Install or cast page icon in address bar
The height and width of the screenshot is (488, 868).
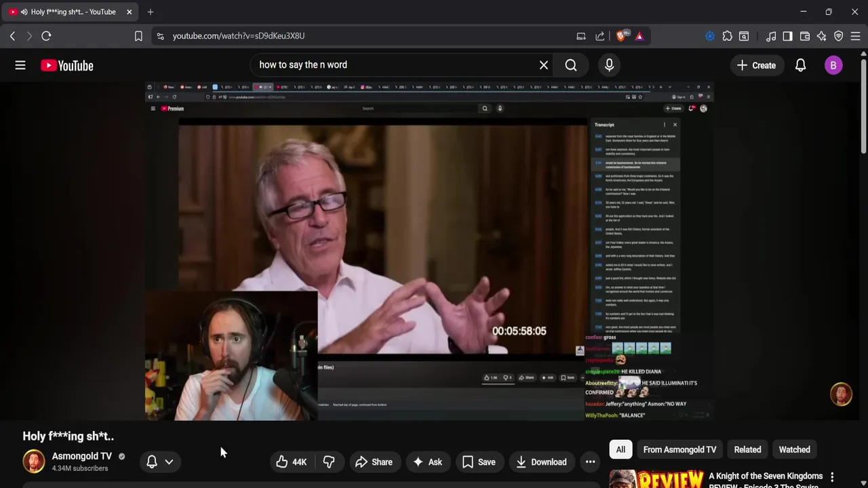[581, 36]
